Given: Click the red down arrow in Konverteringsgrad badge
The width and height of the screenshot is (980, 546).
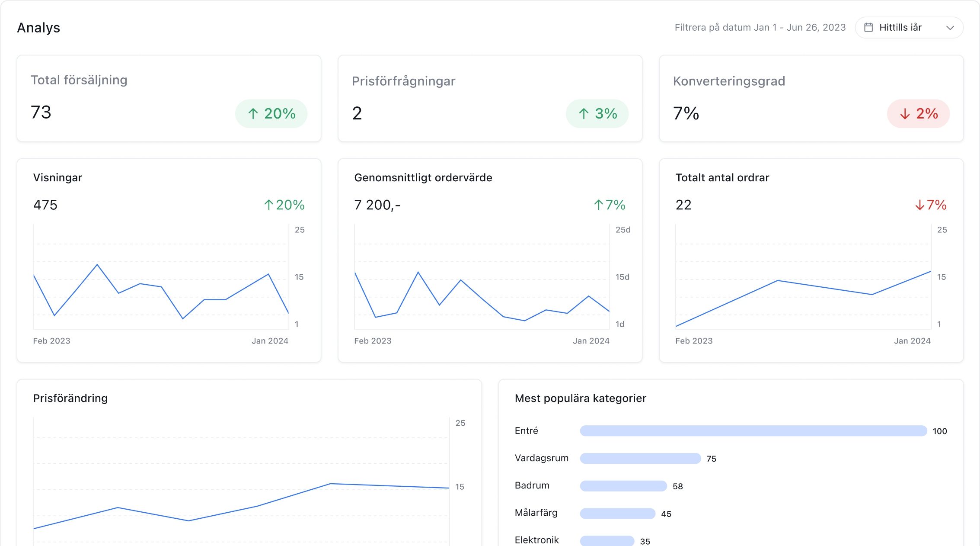Looking at the screenshot, I should coord(905,114).
